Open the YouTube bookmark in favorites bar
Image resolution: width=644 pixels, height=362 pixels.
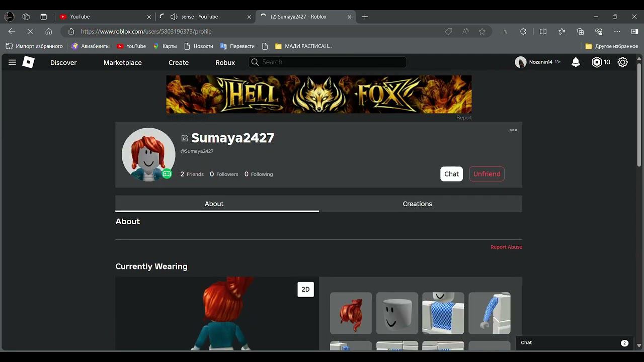click(x=131, y=46)
